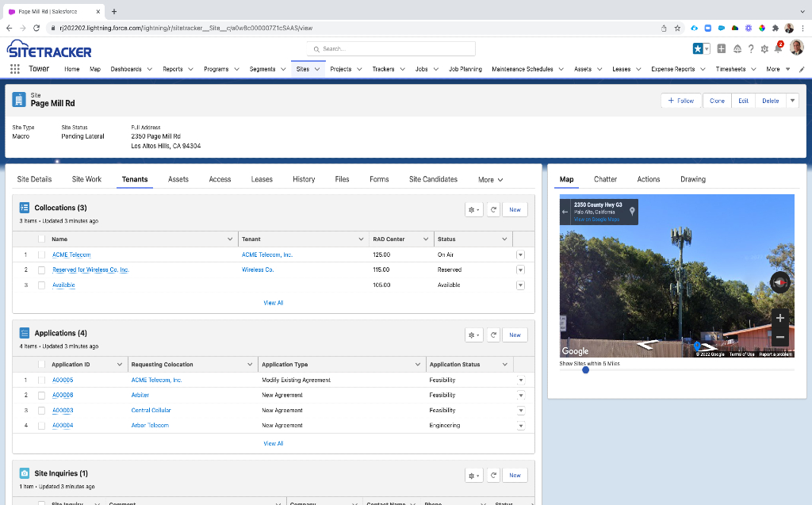This screenshot has width=812, height=505.
Task: Bookmark this page with the star icon
Action: pos(677,28)
